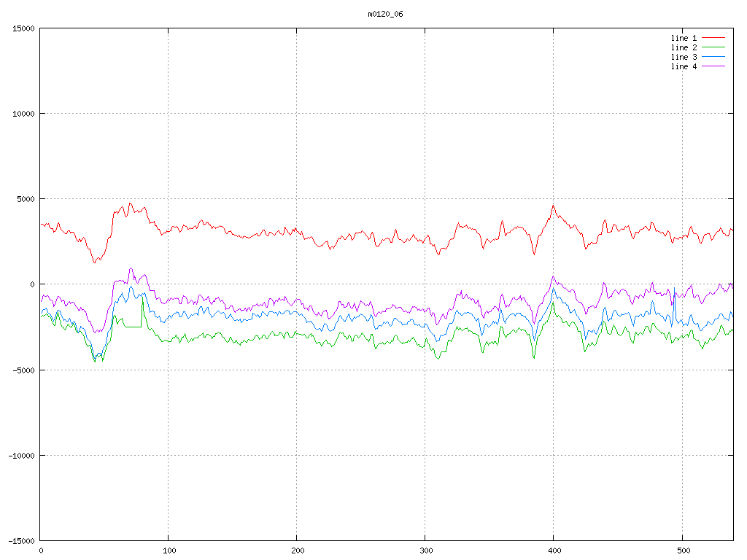Image resolution: width=747 pixels, height=560 pixels.
Task: Click the y-axis label -10000
Action: pos(22,456)
